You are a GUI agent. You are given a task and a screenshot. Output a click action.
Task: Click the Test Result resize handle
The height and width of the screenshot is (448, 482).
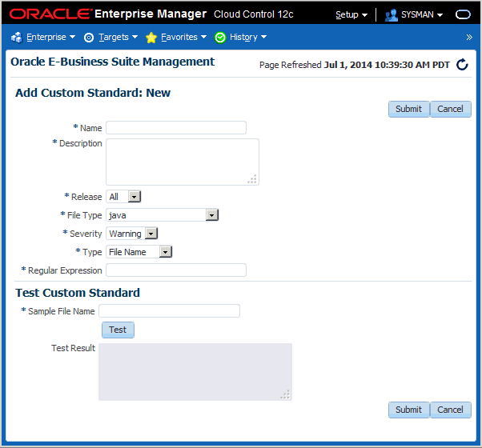tap(285, 394)
